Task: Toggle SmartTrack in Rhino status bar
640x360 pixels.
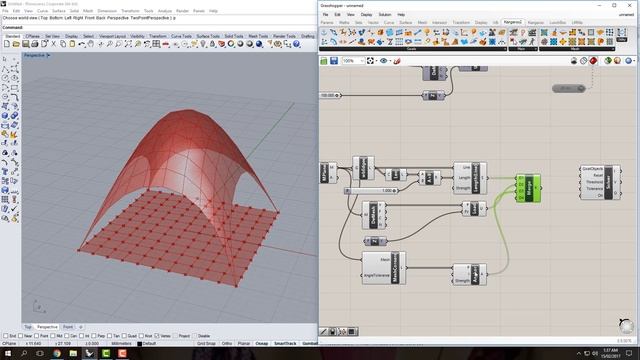Action: 285,344
